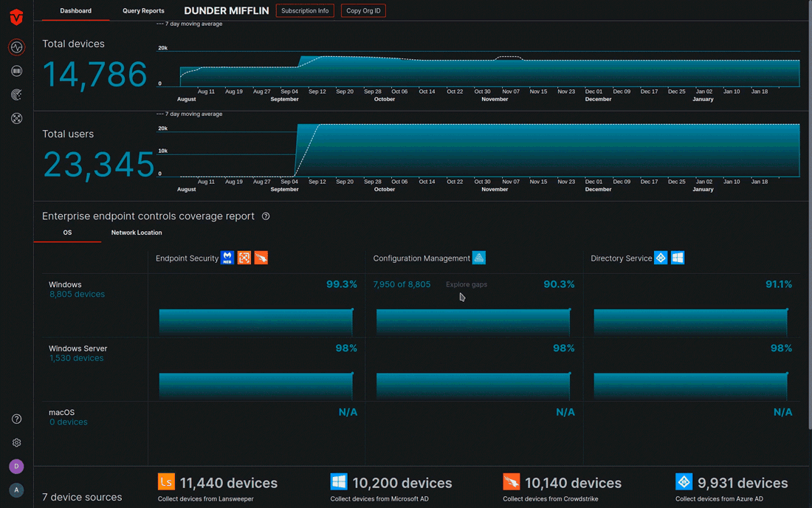Click the 7,950 of 8,805 count
Viewport: 812px width, 508px height.
pos(402,284)
